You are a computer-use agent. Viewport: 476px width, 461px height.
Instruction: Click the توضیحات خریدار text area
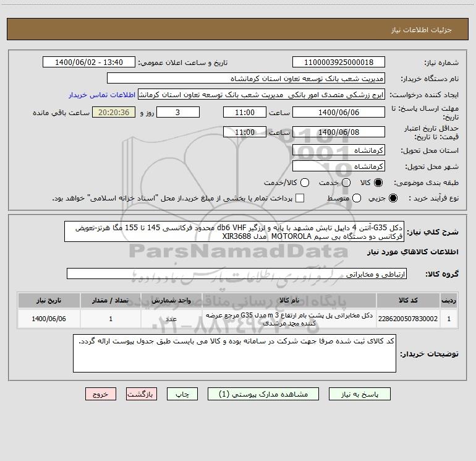(x=234, y=353)
